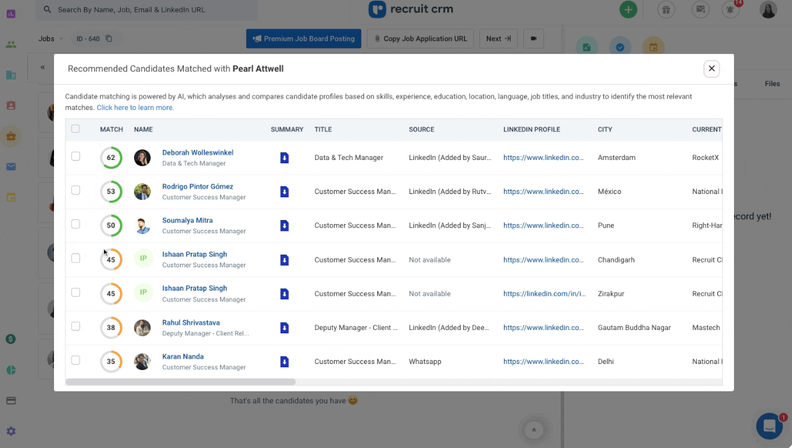This screenshot has height=448, width=792.
Task: Copy the job ID 640
Action: [x=109, y=38]
